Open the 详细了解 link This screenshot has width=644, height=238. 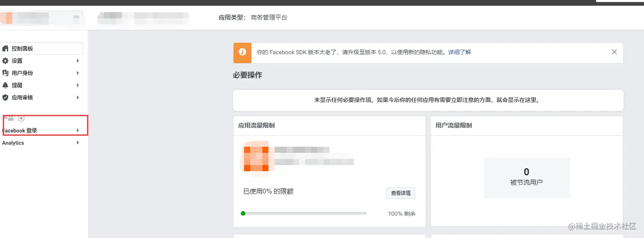click(x=460, y=52)
